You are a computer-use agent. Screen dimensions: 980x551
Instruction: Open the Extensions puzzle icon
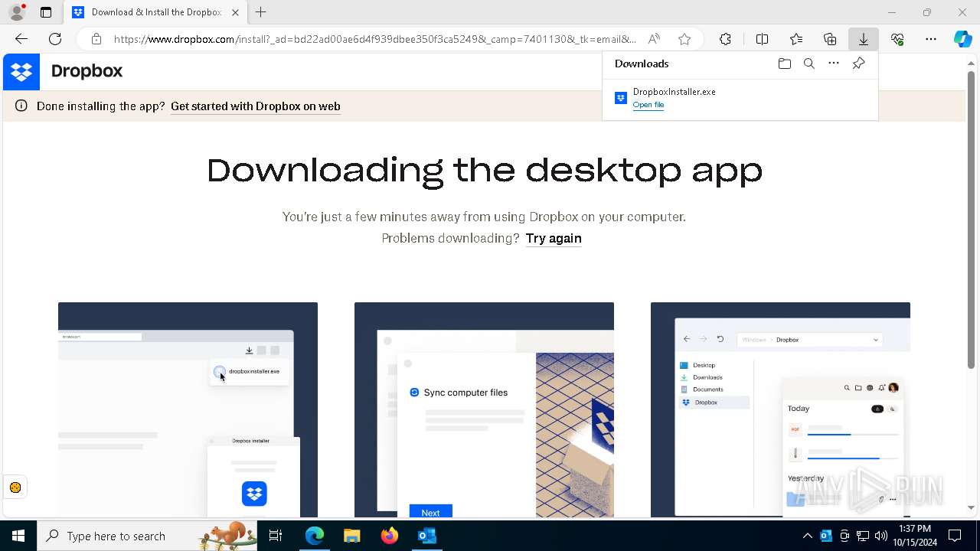click(725, 39)
